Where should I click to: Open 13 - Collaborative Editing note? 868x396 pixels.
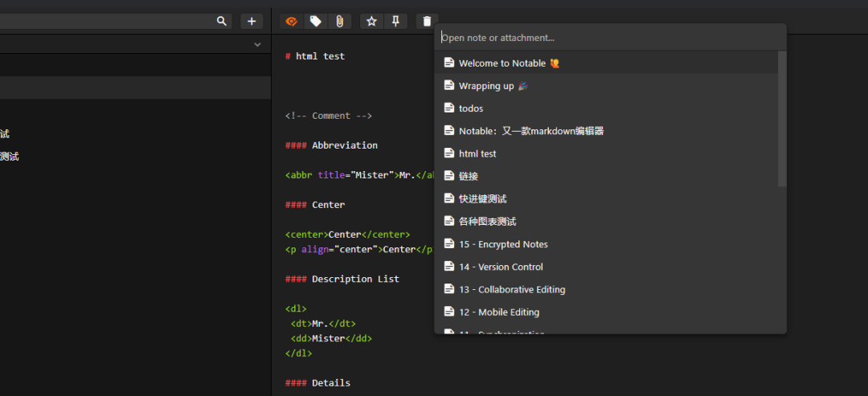[x=606, y=290]
